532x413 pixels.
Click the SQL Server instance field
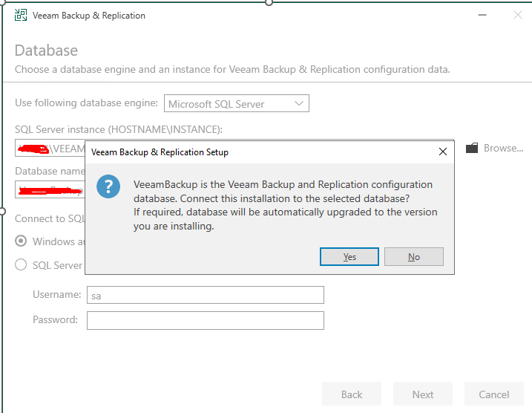click(x=50, y=148)
